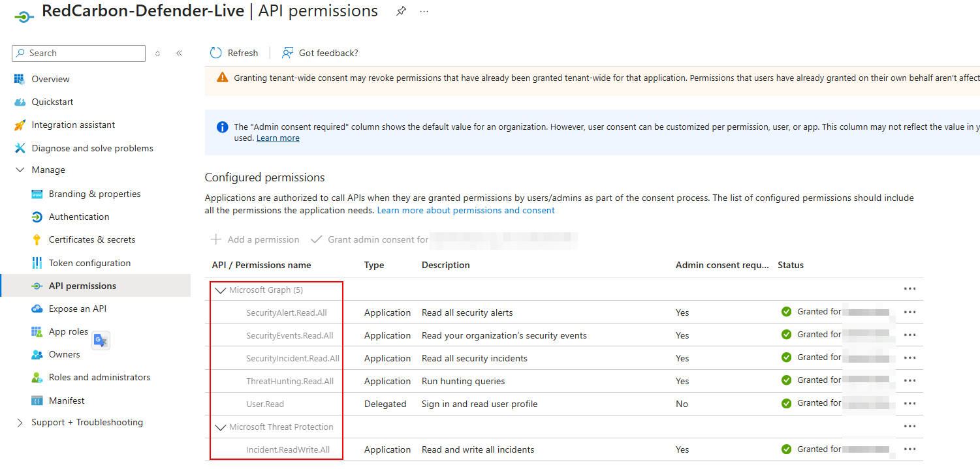The image size is (980, 469).
Task: Select the ThreatHunting.Read.All permission
Action: click(289, 382)
